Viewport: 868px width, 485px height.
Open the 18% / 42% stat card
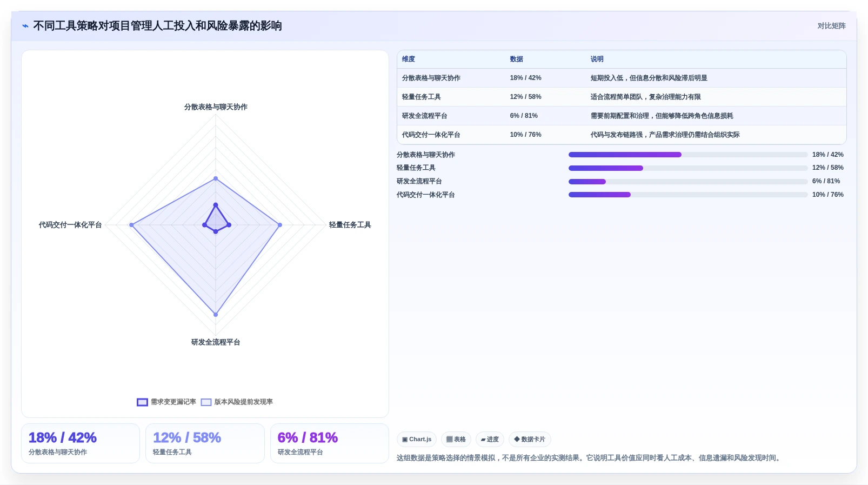click(81, 443)
